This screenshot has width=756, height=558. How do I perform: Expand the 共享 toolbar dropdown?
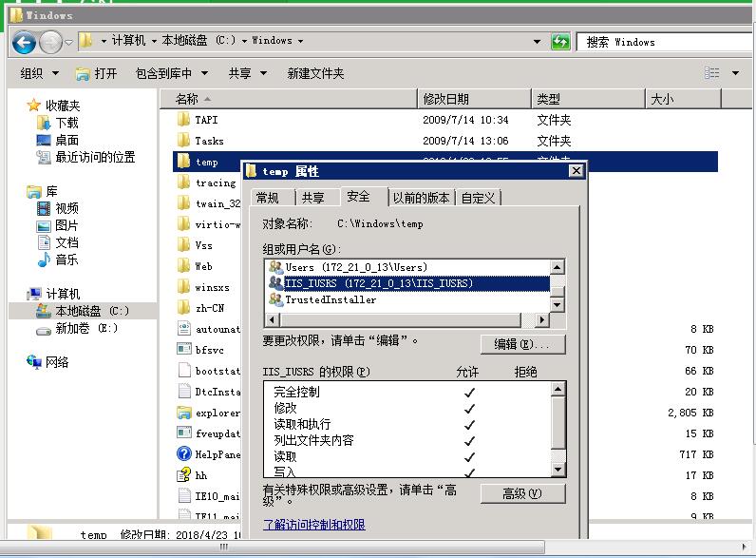[246, 73]
